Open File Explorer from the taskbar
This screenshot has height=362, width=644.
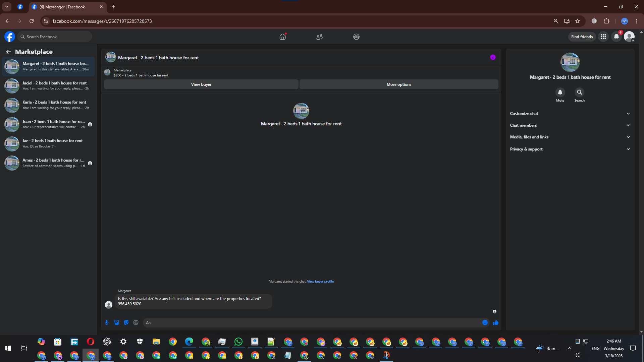click(x=156, y=342)
